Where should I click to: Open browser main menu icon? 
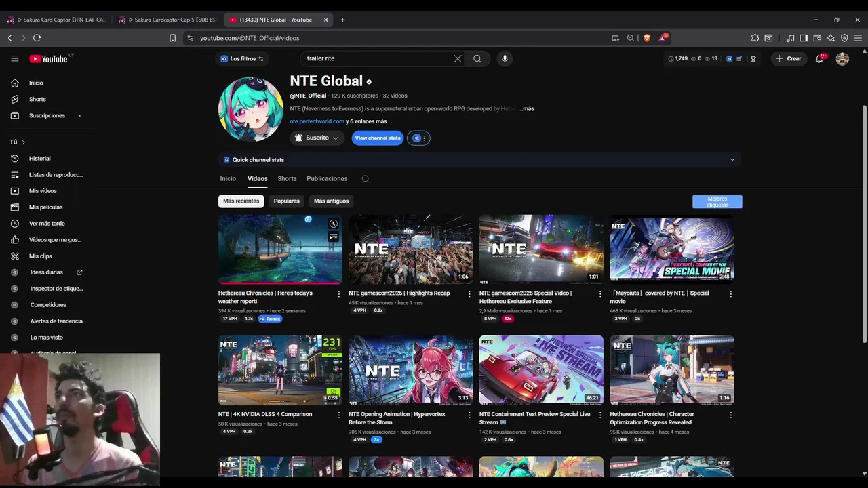tap(858, 38)
